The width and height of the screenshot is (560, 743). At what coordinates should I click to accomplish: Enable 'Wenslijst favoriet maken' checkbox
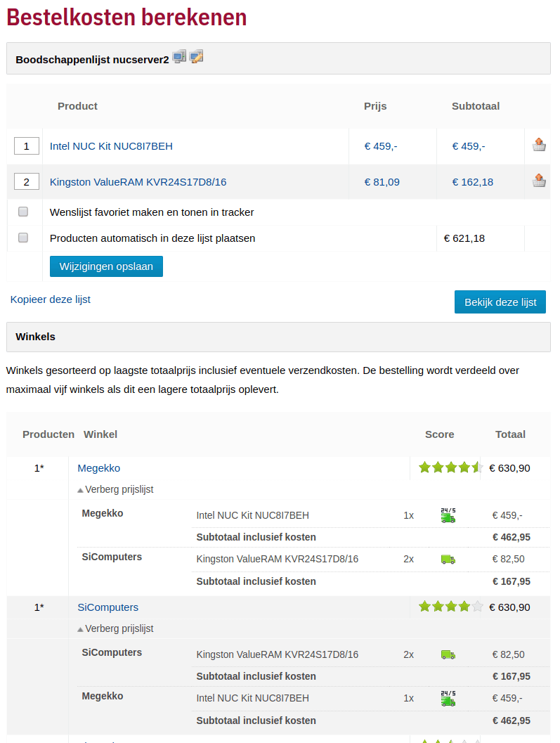click(23, 212)
